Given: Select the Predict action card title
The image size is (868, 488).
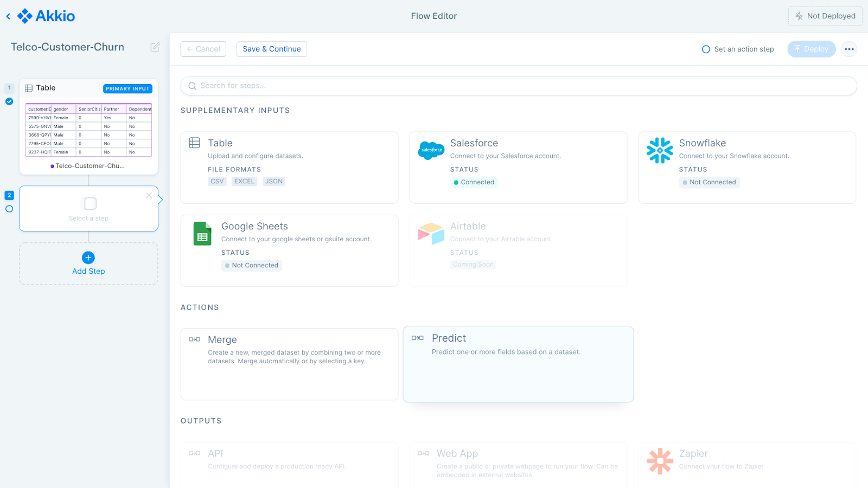Looking at the screenshot, I should (x=449, y=338).
